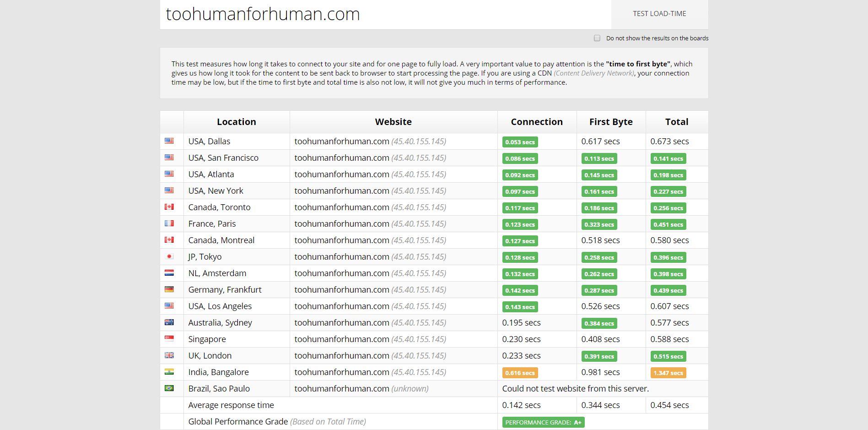This screenshot has height=430, width=868.
Task: Click the USA flag for Los Angeles row
Action: tap(169, 306)
